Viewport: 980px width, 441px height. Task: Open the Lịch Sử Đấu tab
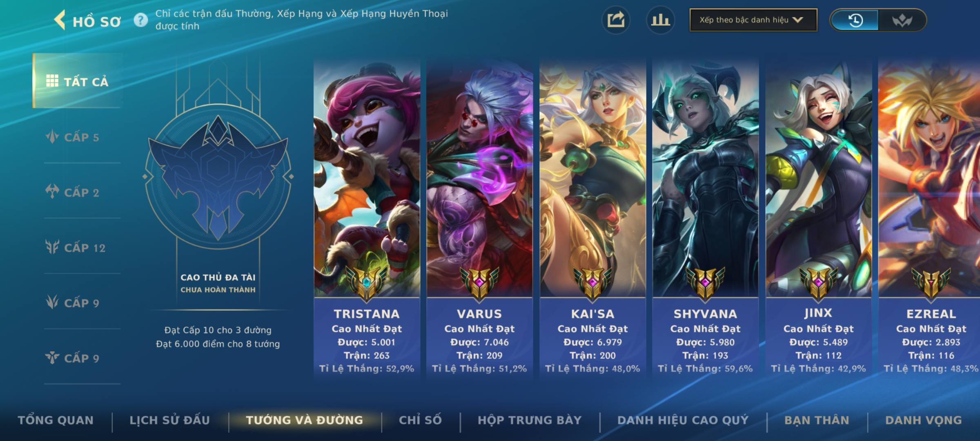click(169, 420)
